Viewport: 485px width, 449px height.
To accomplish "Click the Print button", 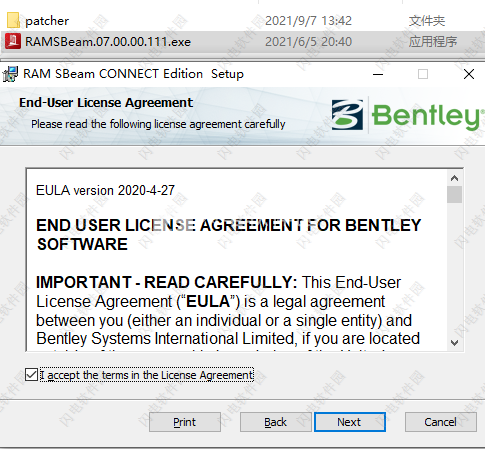I will pos(185,422).
